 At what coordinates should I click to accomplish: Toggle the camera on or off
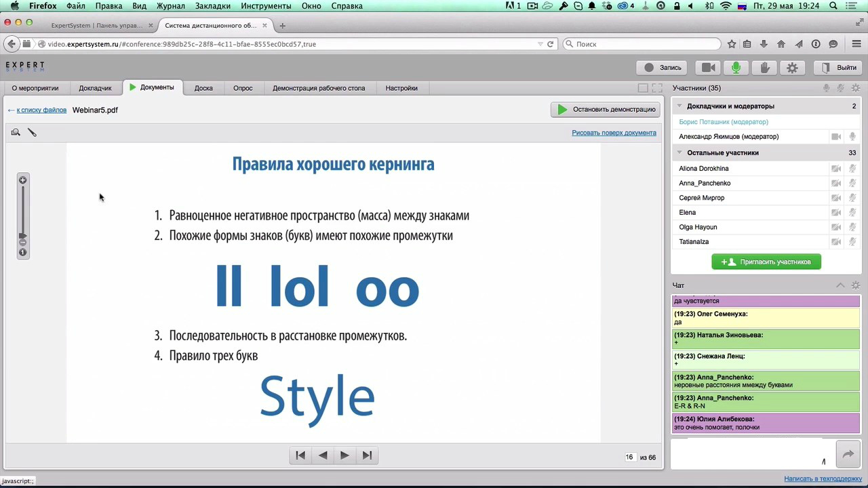tap(709, 68)
